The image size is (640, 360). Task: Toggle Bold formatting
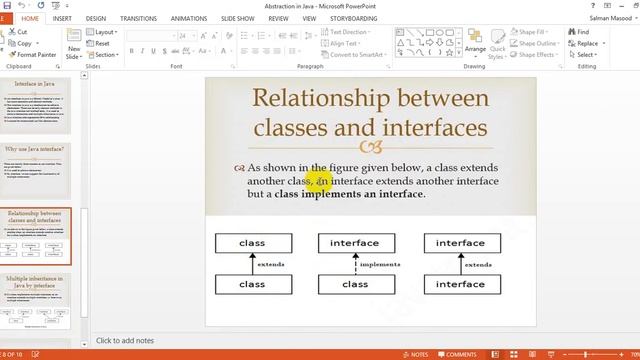131,51
